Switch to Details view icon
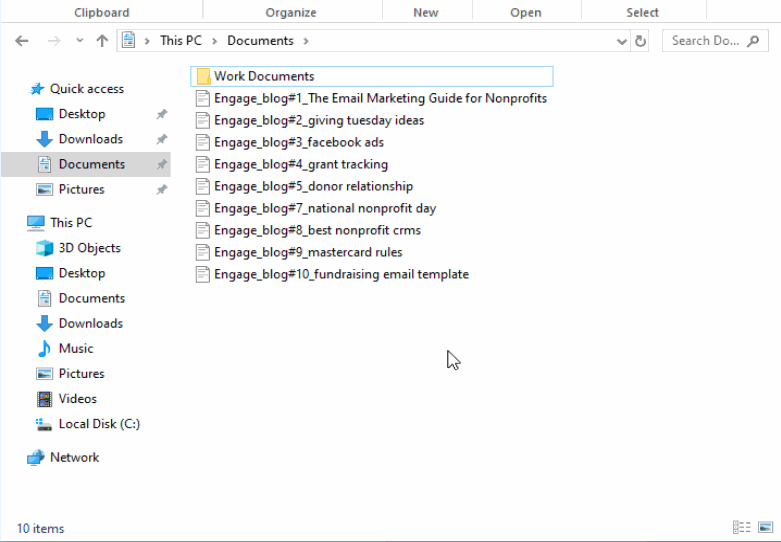The width and height of the screenshot is (781, 542). (741, 527)
